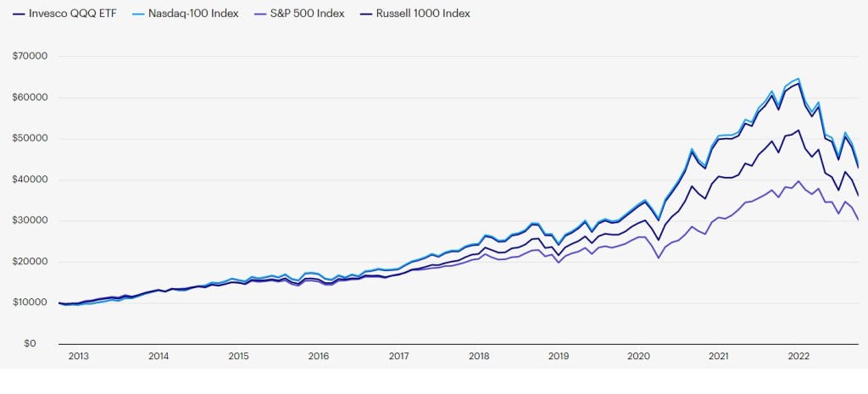Select the 2022 year label

click(x=798, y=356)
